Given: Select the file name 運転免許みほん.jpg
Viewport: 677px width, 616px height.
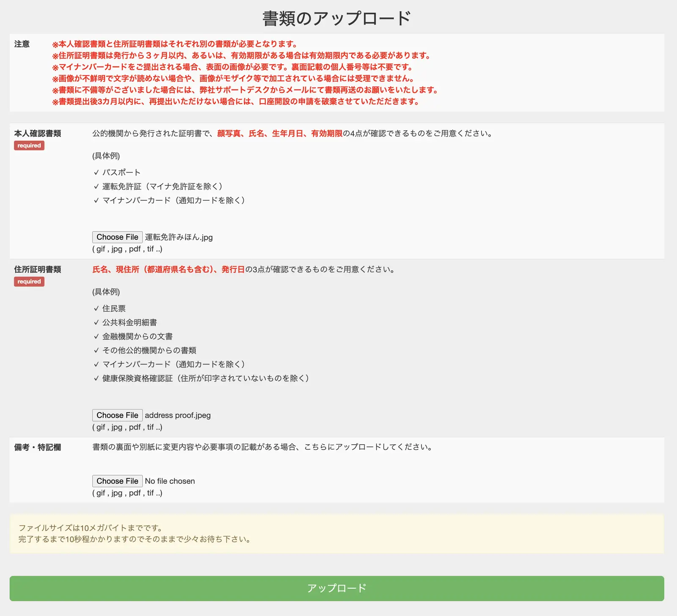Looking at the screenshot, I should [179, 237].
